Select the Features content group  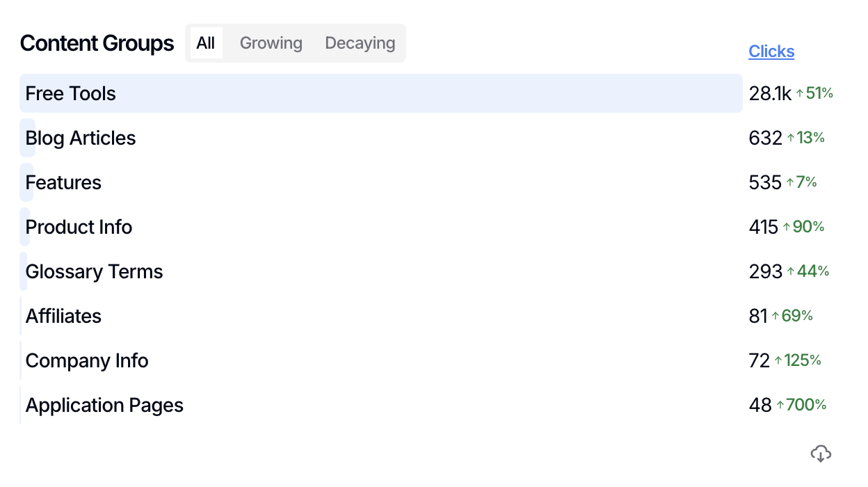63,182
